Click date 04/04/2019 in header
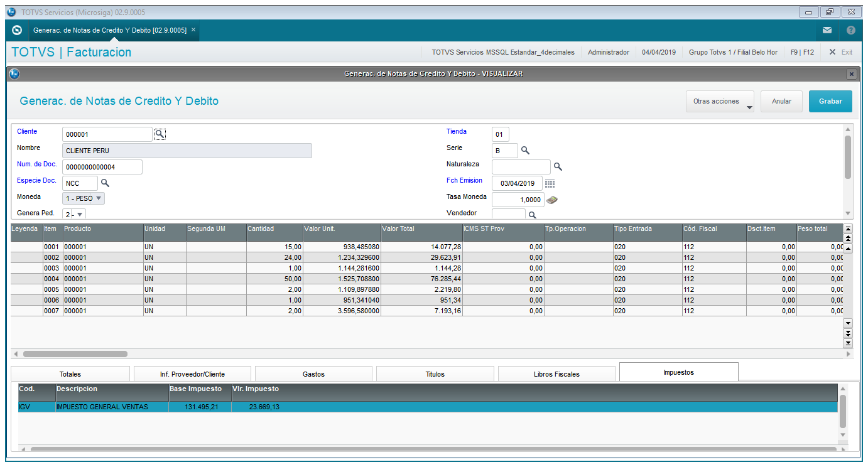Viewport: 868px width, 467px height. pyautogui.click(x=659, y=52)
